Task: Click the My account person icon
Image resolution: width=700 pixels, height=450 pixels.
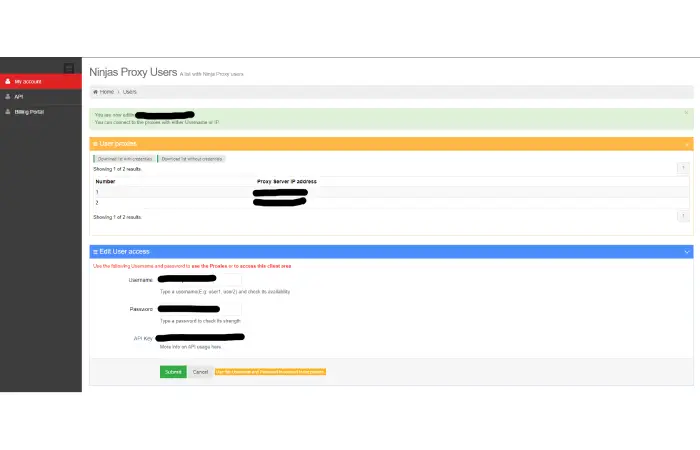Action: (8, 81)
